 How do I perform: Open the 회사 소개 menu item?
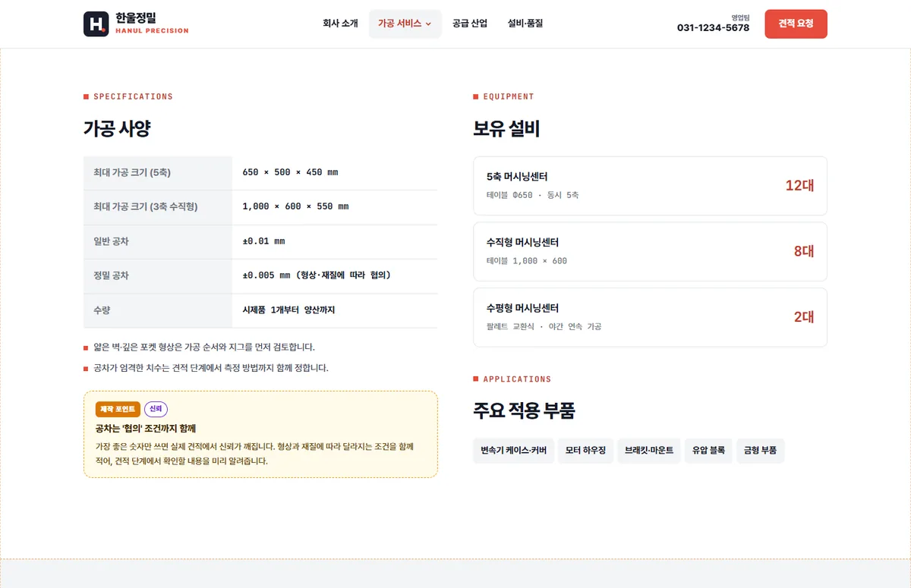340,24
